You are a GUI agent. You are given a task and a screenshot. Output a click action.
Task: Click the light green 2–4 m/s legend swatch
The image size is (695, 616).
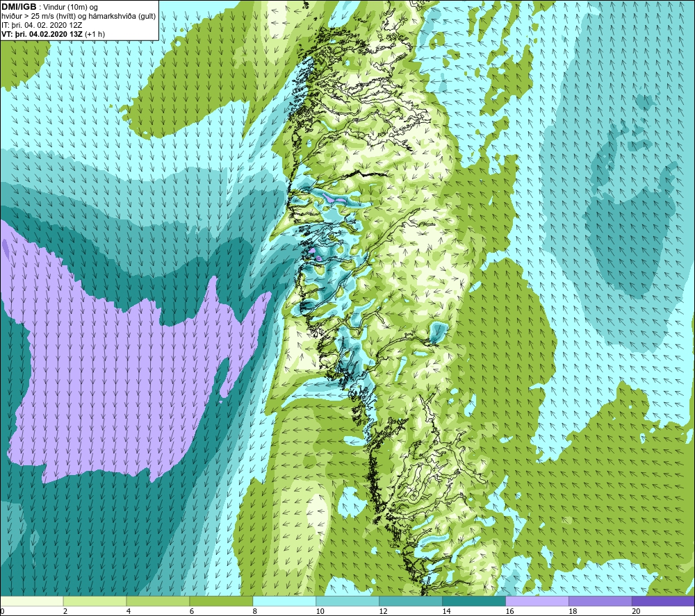[x=95, y=601]
